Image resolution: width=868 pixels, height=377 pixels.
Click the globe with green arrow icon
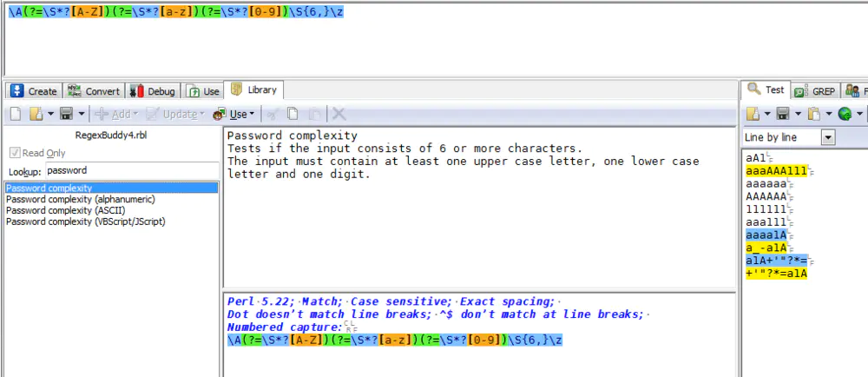pos(845,114)
